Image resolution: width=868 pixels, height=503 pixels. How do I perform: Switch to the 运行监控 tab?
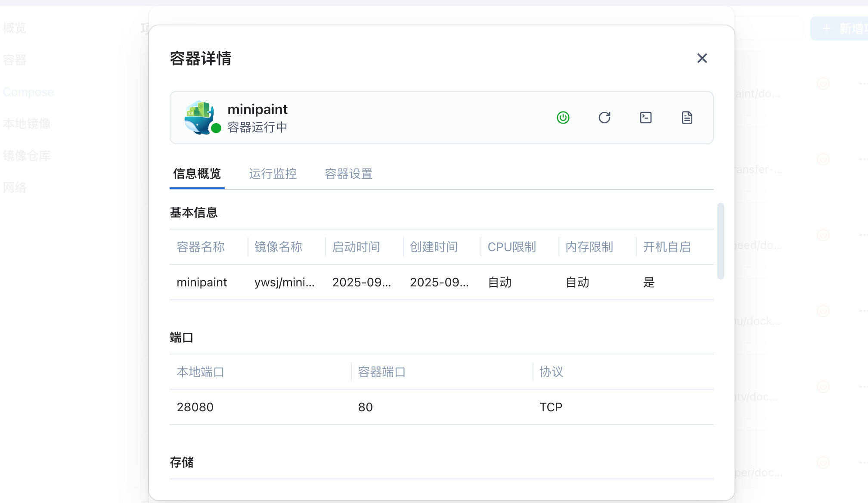[x=273, y=174]
